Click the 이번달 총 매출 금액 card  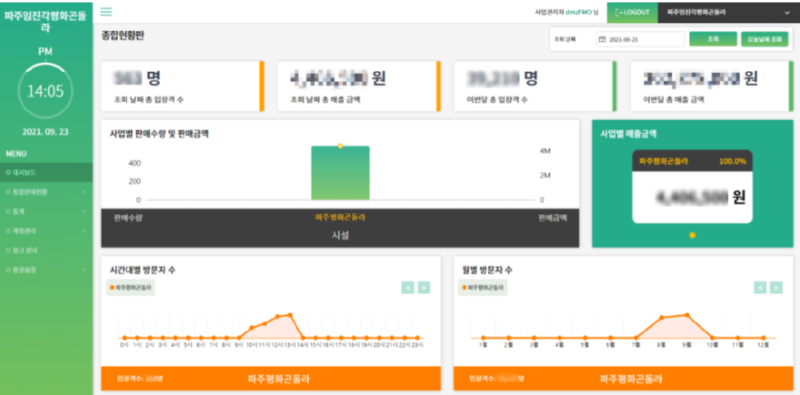click(x=712, y=86)
